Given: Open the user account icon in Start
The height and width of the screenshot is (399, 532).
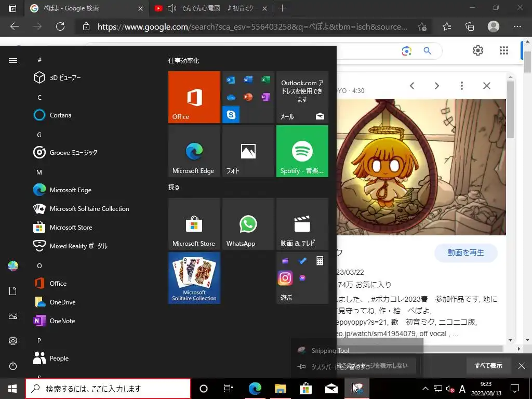Looking at the screenshot, I should point(13,266).
